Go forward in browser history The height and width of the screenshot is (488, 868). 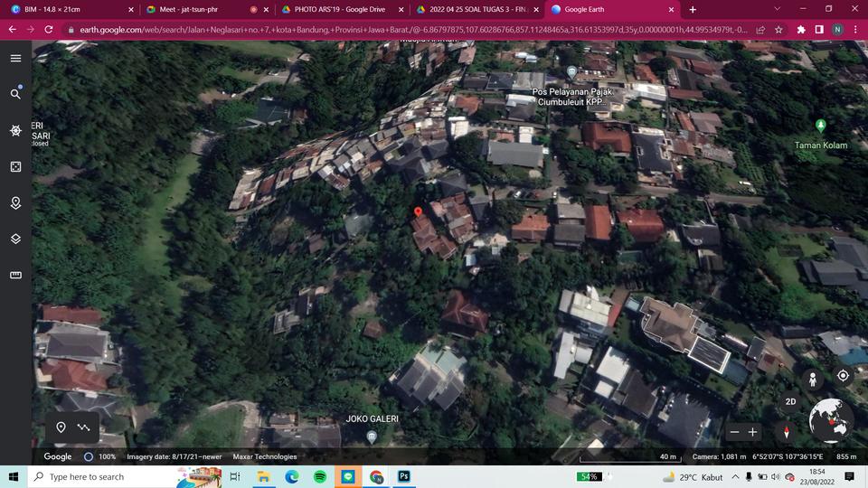(31, 29)
